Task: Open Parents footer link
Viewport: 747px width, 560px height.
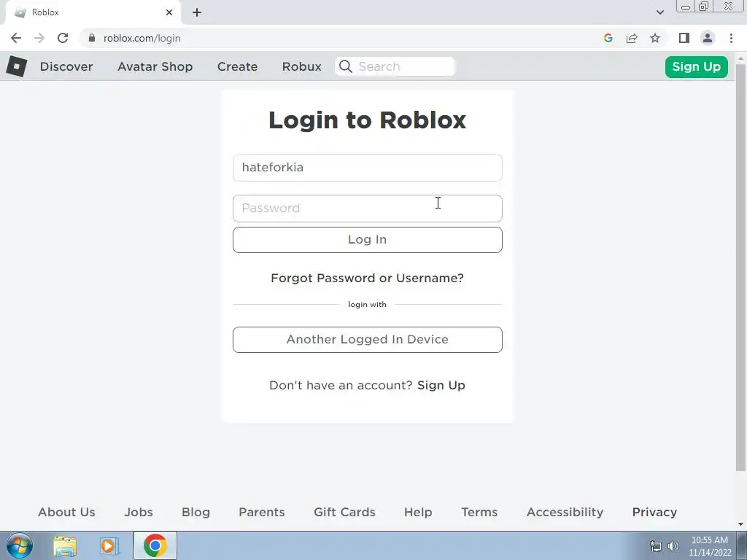Action: tap(262, 512)
